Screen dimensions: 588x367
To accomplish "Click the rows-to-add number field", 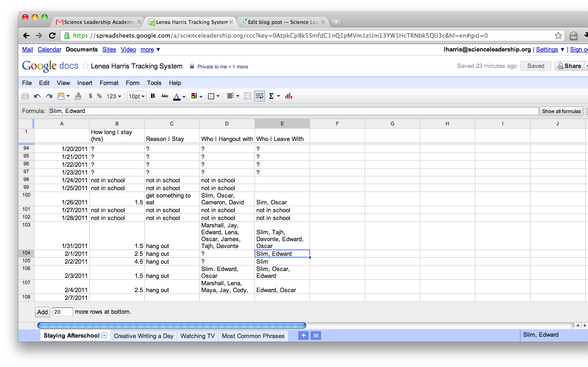I will click(62, 312).
